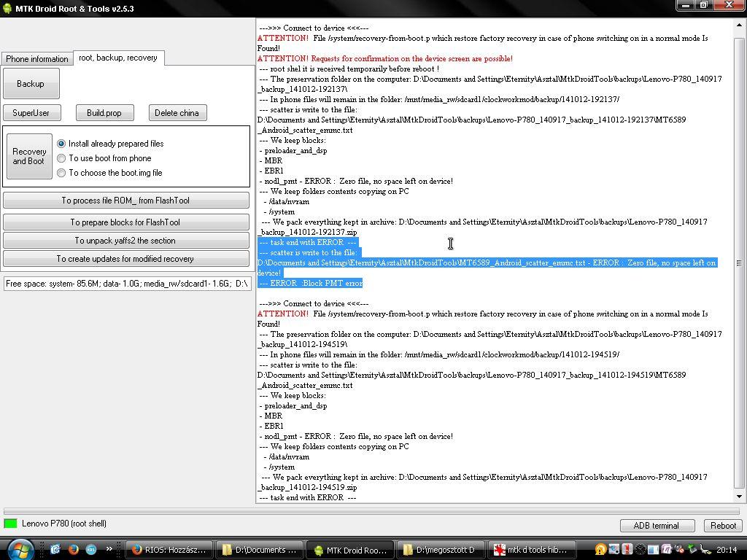Switch to 'RIOS: Hozzász...' Firefox taskbar window
This screenshot has height=560, width=747.
[169, 550]
